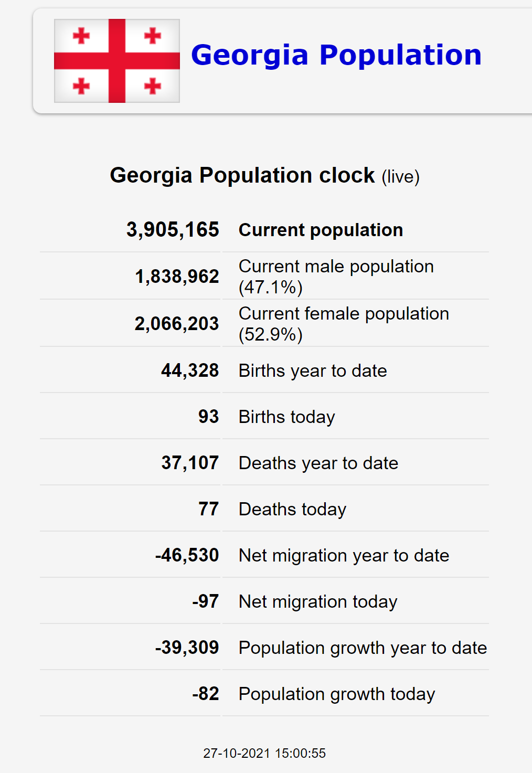This screenshot has height=773, width=532.
Task: Click the female population count 2,066,203
Action: (x=177, y=324)
